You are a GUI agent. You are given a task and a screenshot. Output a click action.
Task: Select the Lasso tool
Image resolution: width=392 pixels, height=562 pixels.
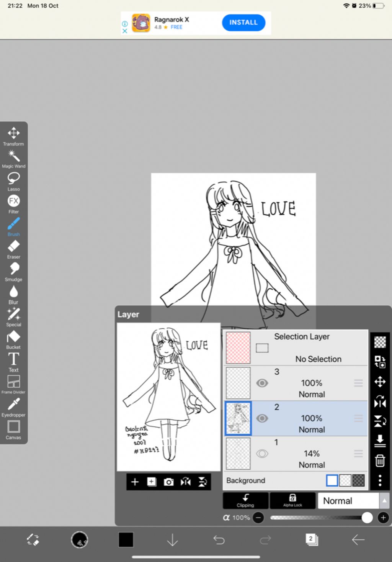pos(13,182)
